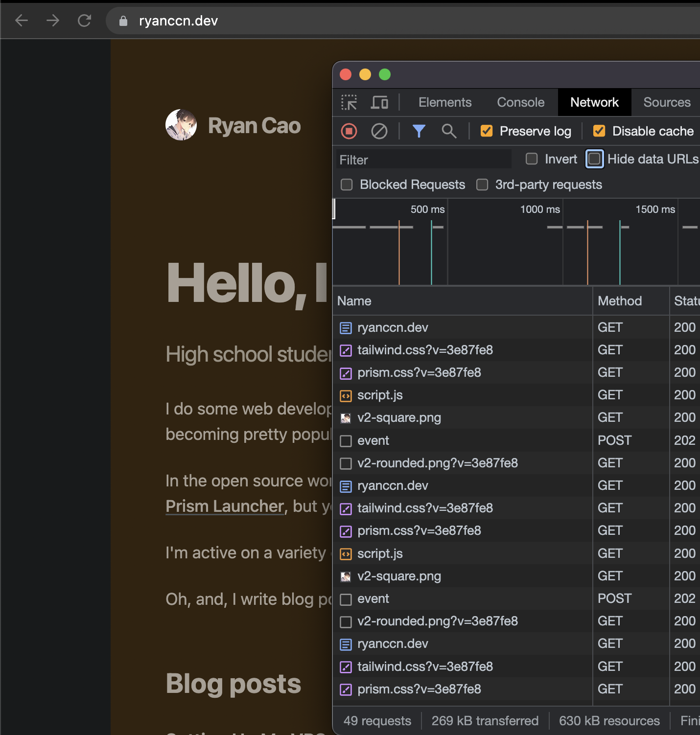
Task: Uncheck the Preserve log checkbox
Action: (x=487, y=131)
